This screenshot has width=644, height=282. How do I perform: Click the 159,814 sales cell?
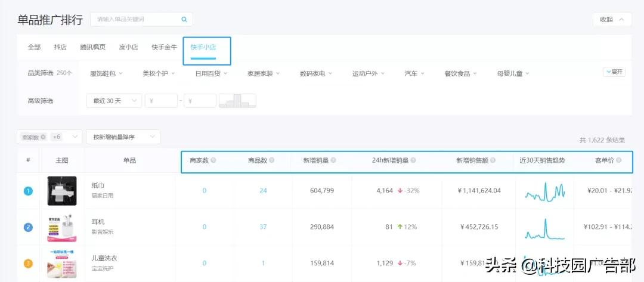click(322, 263)
